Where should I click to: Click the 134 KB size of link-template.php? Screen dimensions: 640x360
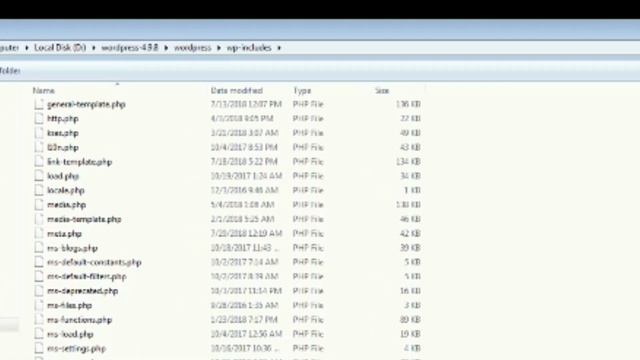pos(408,162)
